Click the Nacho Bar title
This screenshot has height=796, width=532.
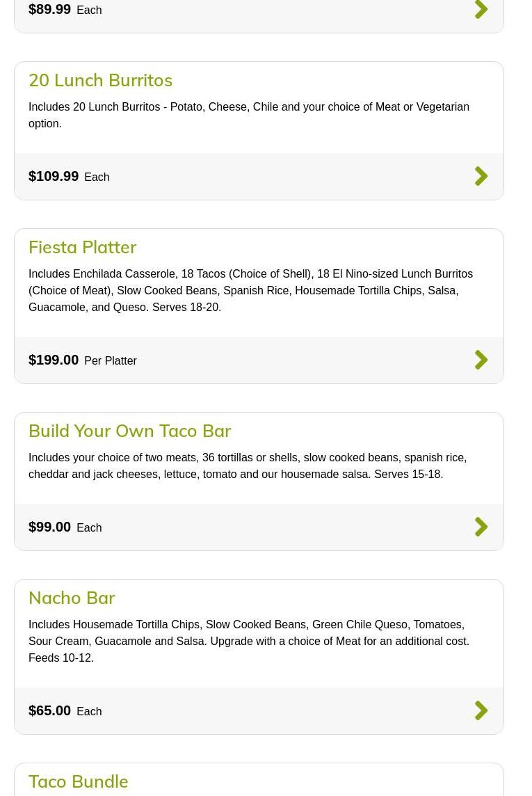coord(72,598)
